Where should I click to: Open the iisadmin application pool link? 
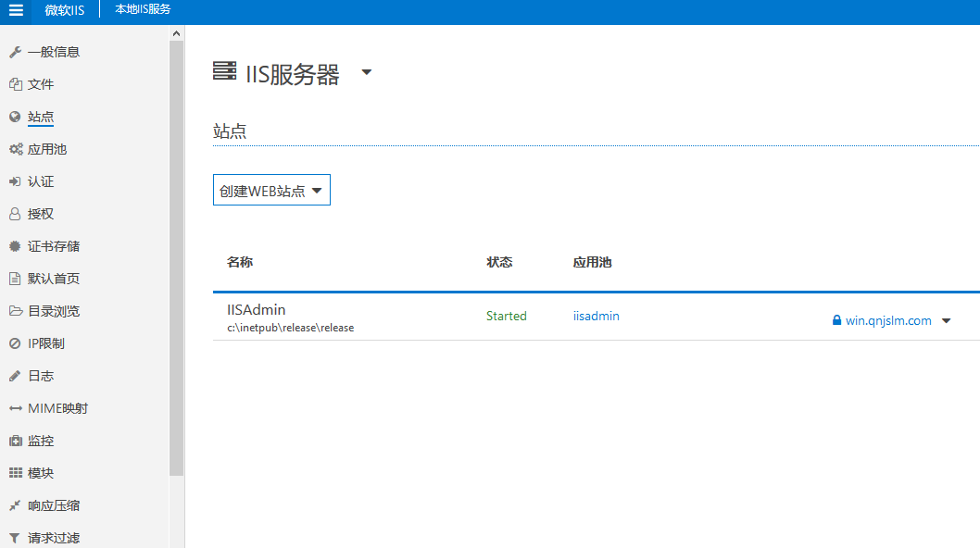[x=597, y=316]
